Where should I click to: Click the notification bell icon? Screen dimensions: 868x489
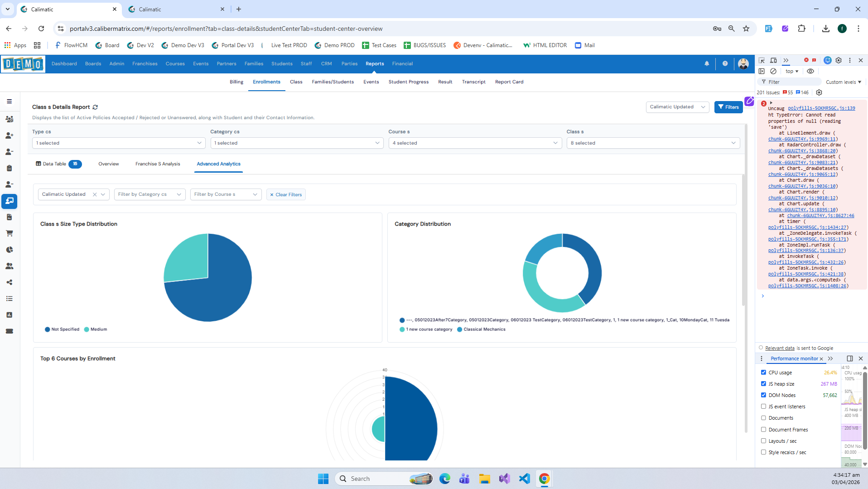pos(707,64)
